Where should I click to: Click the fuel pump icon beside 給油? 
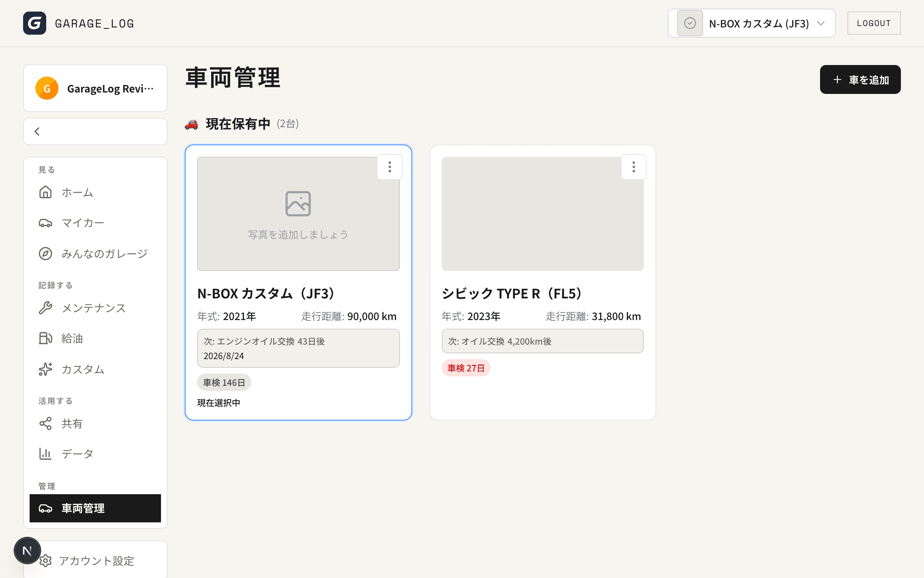45,338
